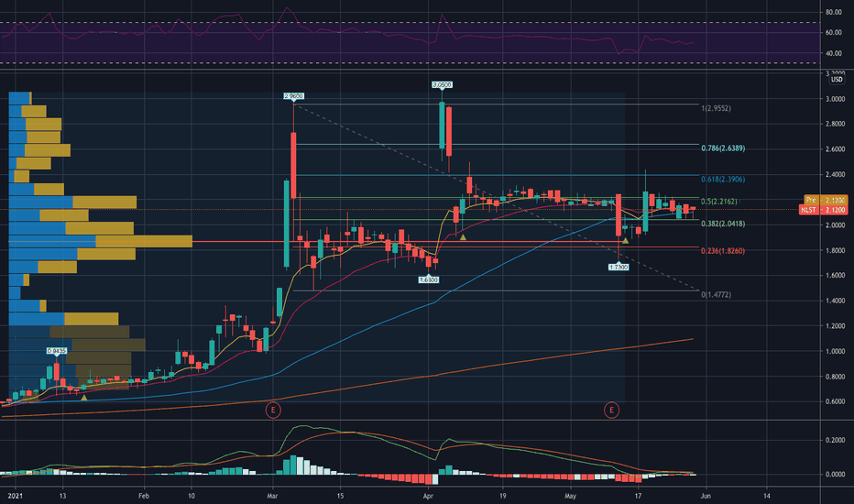Click the 14 date axis label

click(x=767, y=496)
